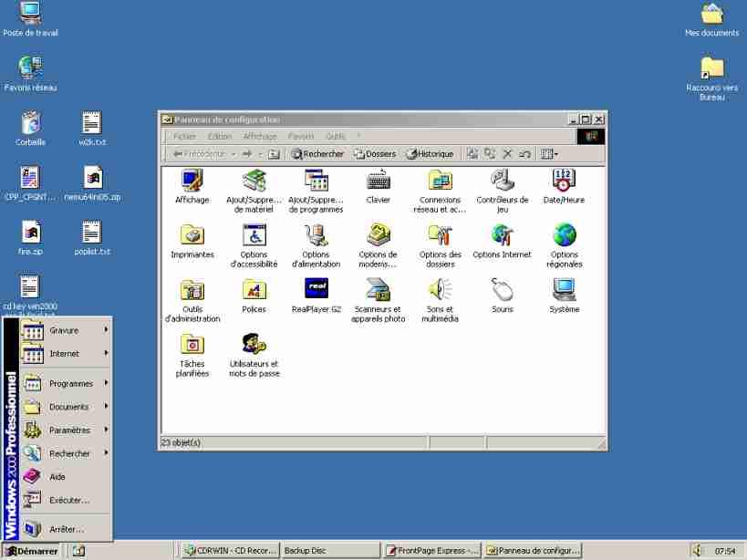The height and width of the screenshot is (560, 747).
Task: Select the Corbeille recycle bin icon
Action: [30, 129]
